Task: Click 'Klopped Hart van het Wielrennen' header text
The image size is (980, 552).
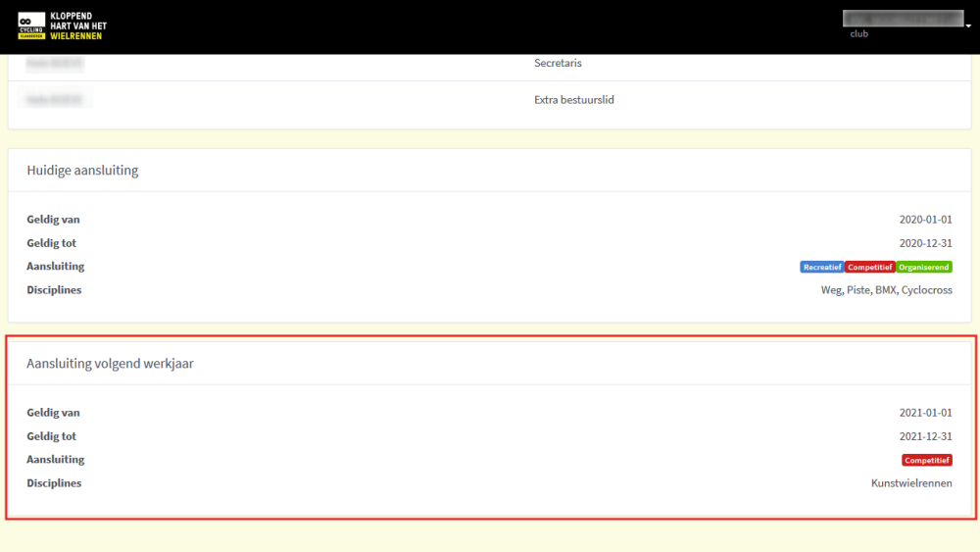Action: pyautogui.click(x=78, y=25)
